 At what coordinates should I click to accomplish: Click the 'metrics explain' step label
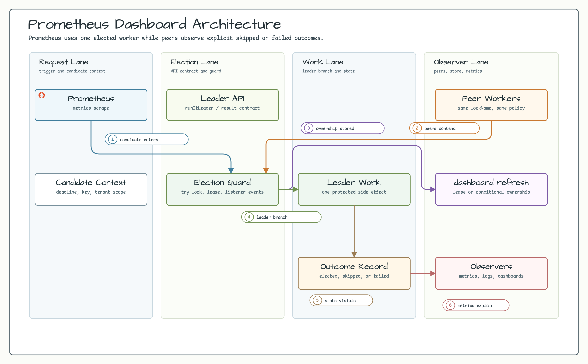476,305
